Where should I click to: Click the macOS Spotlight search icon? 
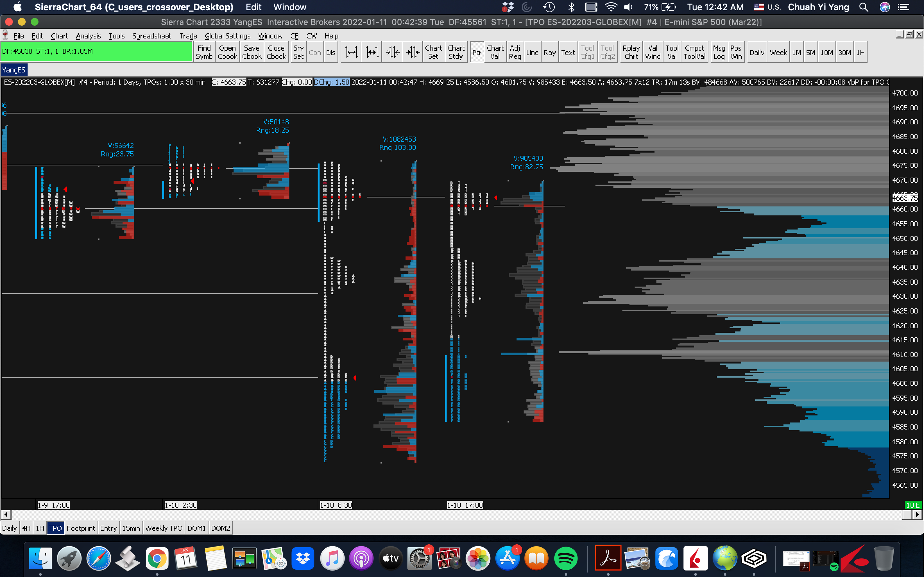863,7
